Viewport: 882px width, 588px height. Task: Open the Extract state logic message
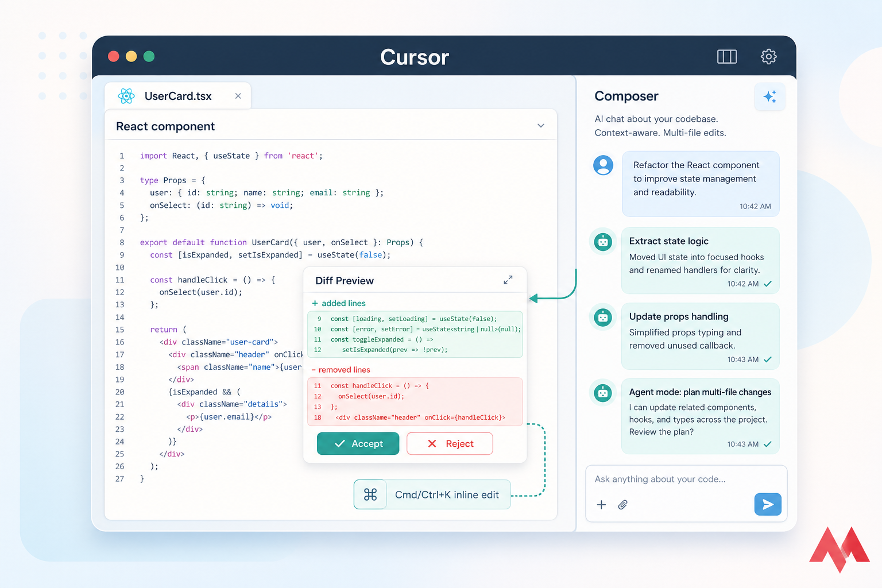point(701,261)
